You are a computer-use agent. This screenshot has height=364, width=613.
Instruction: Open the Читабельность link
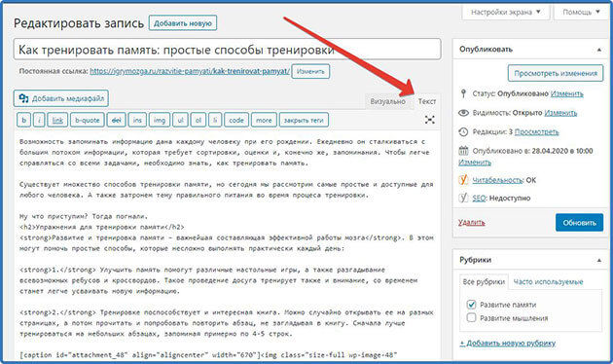click(x=497, y=180)
